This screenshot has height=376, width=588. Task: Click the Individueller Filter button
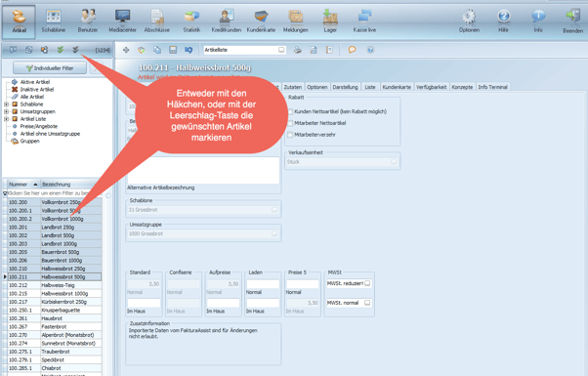50,68
